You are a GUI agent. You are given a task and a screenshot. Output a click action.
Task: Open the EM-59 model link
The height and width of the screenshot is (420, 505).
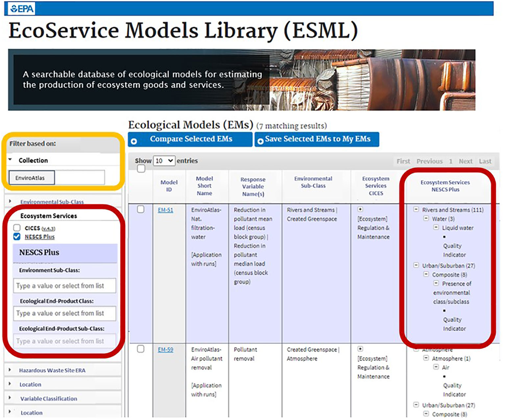point(165,350)
